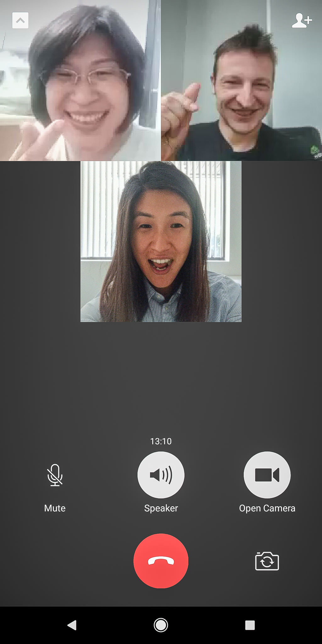Tap the switch camera icon
This screenshot has height=644, width=322.
point(267,561)
